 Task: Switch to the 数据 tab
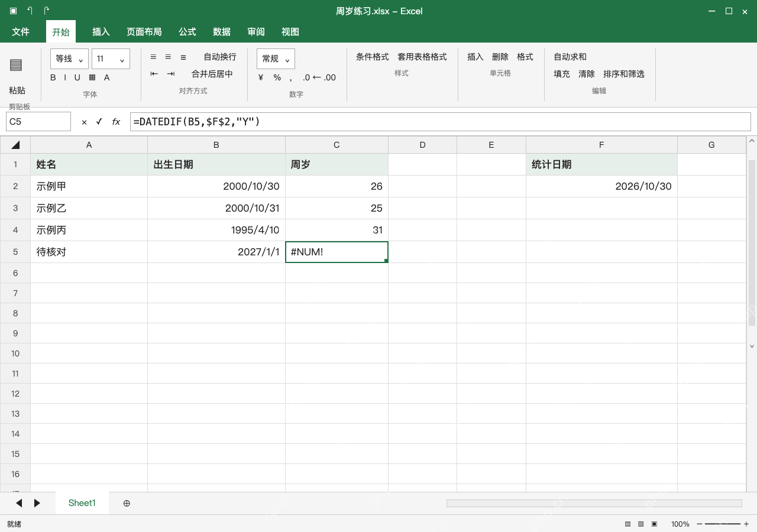[222, 32]
